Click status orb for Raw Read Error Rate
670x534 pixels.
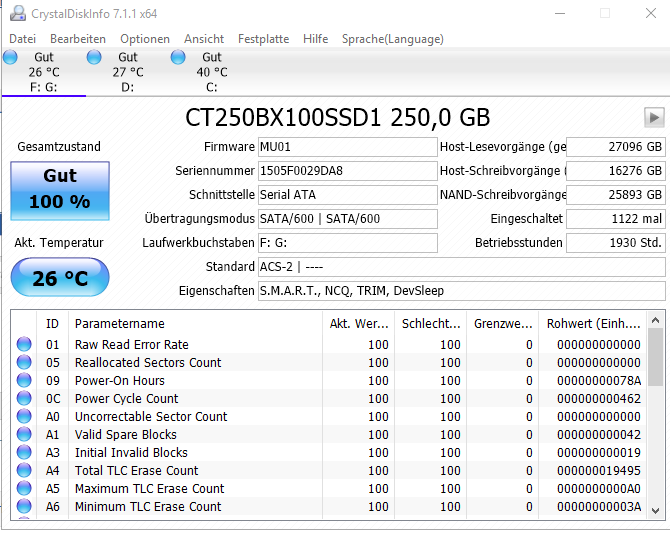(x=24, y=344)
